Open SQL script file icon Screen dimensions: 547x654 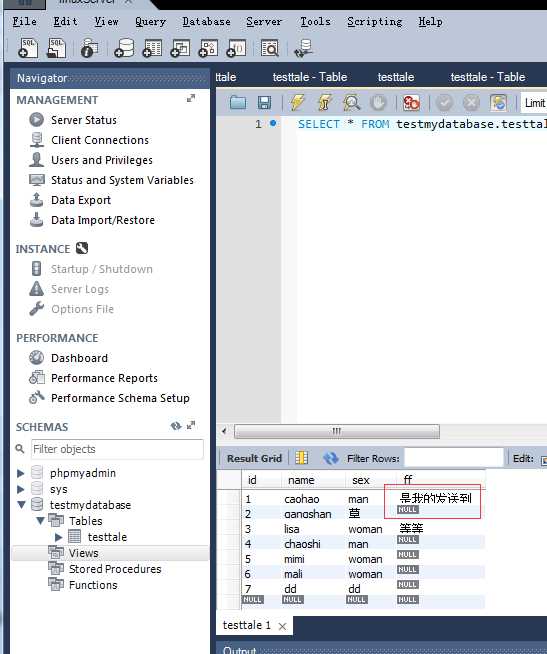56,48
